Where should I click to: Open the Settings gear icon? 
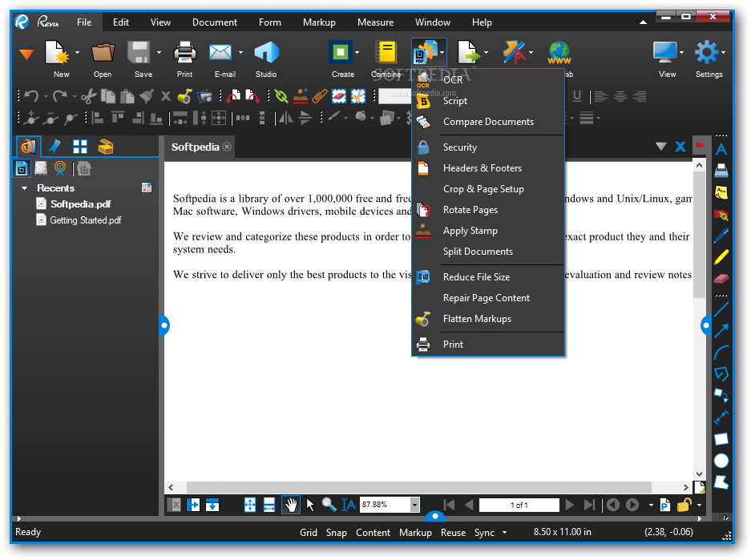[x=706, y=53]
